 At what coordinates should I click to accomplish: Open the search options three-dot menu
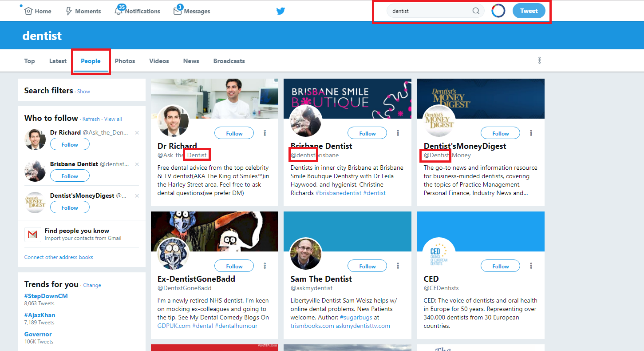[539, 60]
